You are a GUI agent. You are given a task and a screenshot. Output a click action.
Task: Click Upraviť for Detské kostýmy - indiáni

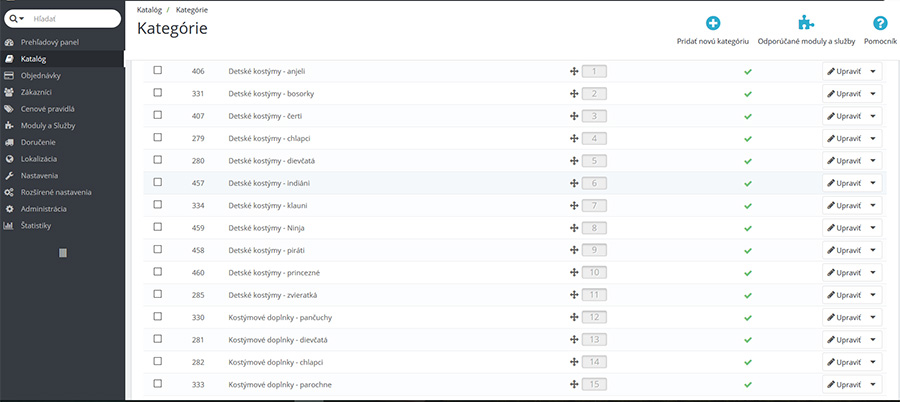844,184
